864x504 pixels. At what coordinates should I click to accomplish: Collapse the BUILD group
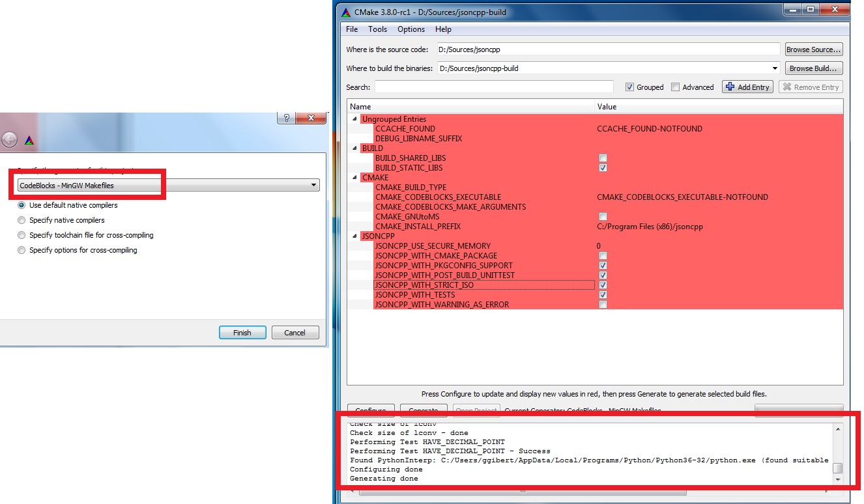[355, 148]
